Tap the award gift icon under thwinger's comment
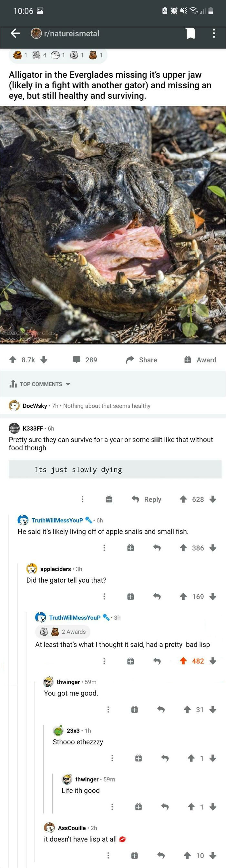The width and height of the screenshot is (226, 868). tap(135, 709)
